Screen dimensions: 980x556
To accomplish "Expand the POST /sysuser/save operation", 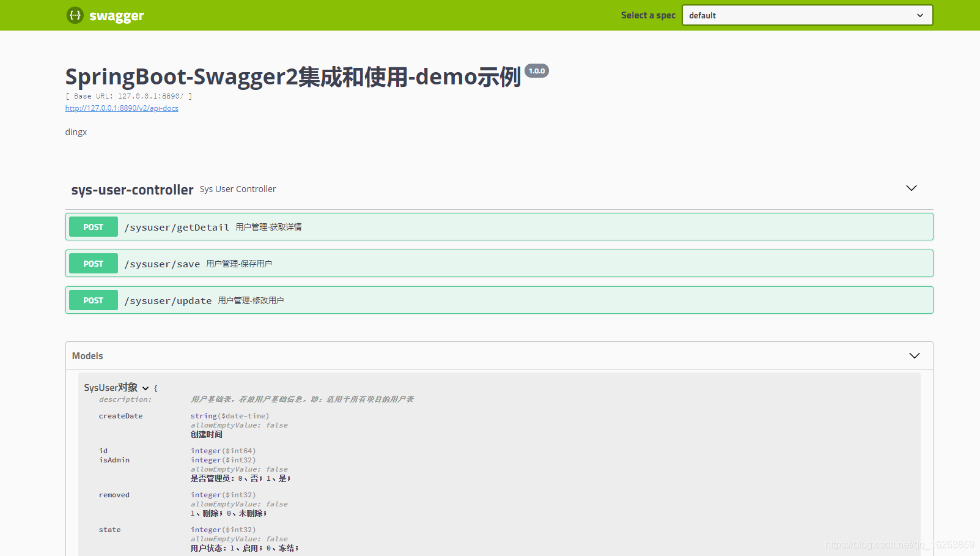I will (x=499, y=264).
